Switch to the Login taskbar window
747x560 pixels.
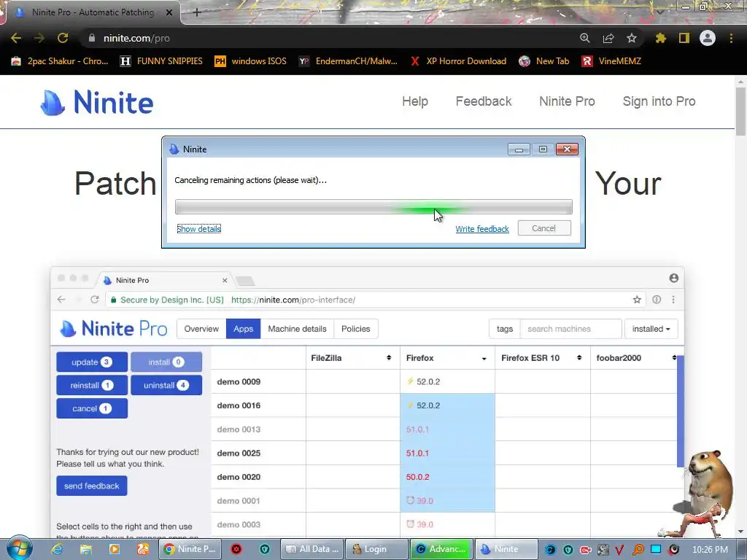[x=376, y=549]
